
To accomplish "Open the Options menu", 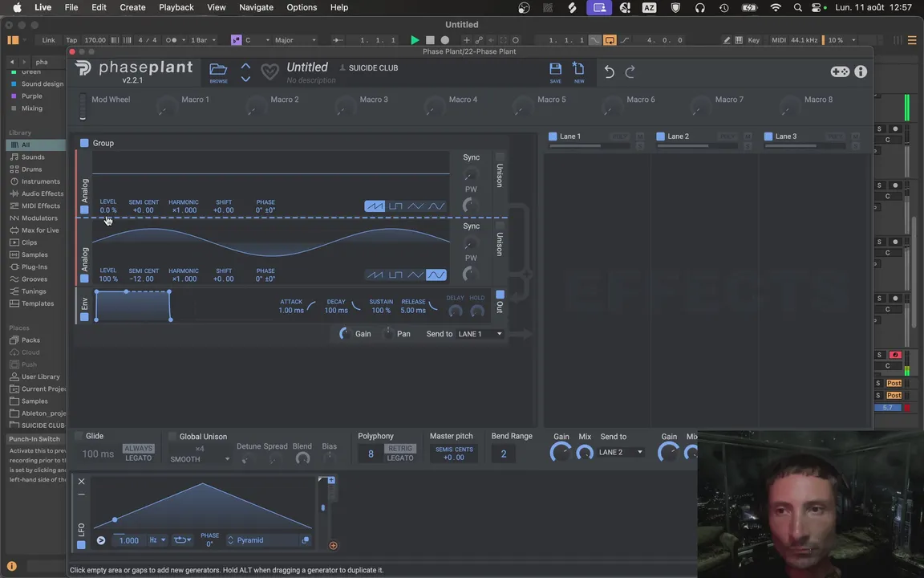I will (x=302, y=8).
